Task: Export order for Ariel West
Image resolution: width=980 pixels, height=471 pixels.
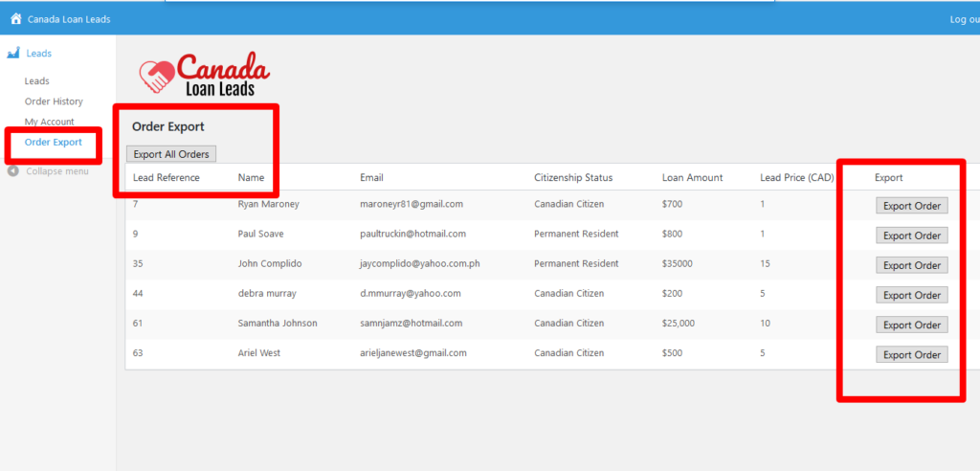Action: click(x=911, y=355)
